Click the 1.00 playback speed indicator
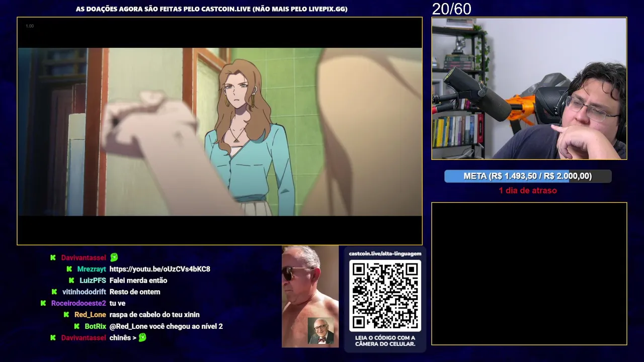 click(30, 26)
